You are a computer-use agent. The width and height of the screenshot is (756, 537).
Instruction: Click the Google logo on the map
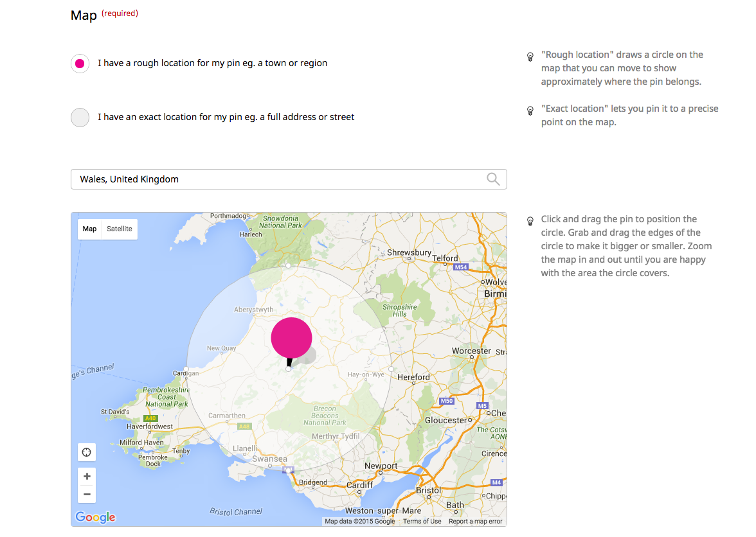(x=94, y=516)
